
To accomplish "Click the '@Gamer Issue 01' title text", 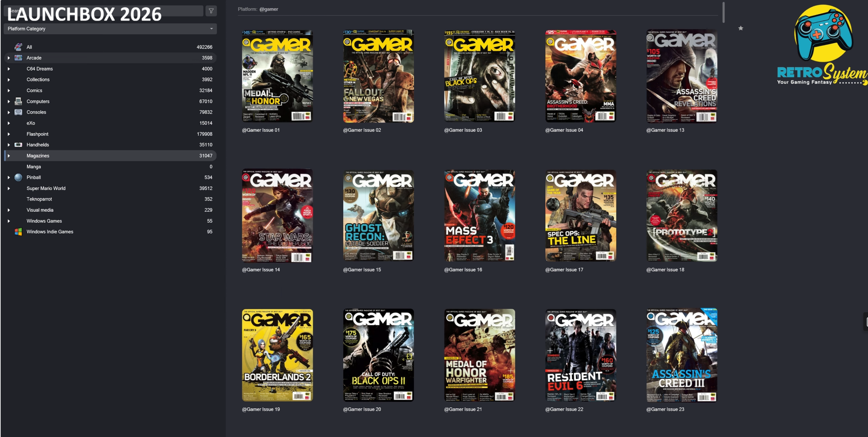I will (261, 130).
